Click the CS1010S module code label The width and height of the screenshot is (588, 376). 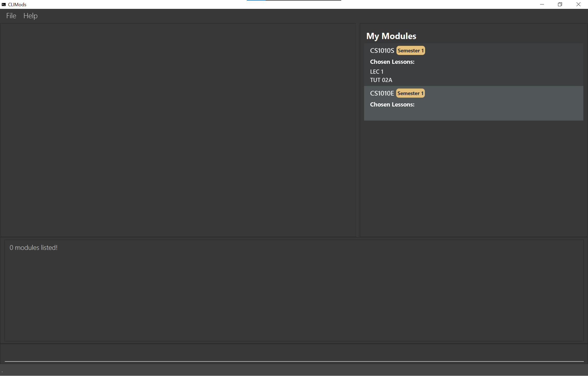click(x=382, y=51)
